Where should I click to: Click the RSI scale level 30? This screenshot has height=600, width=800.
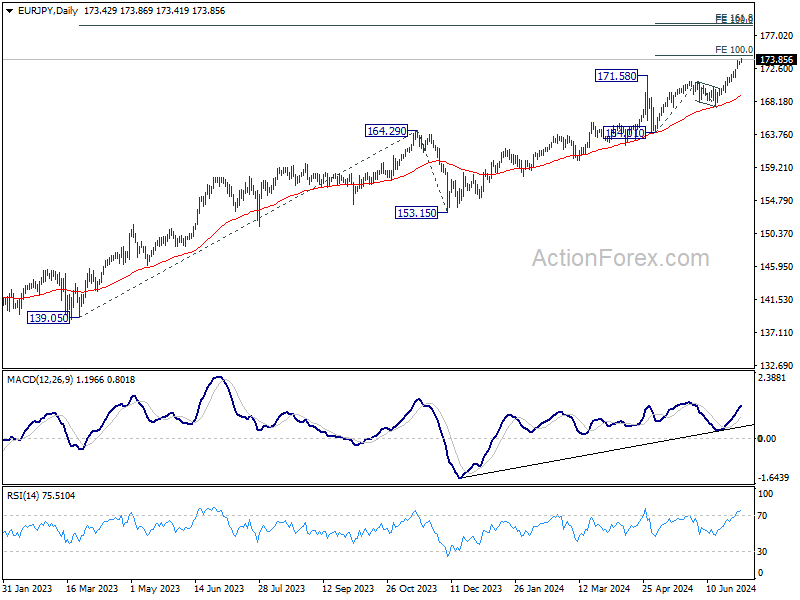pos(762,552)
